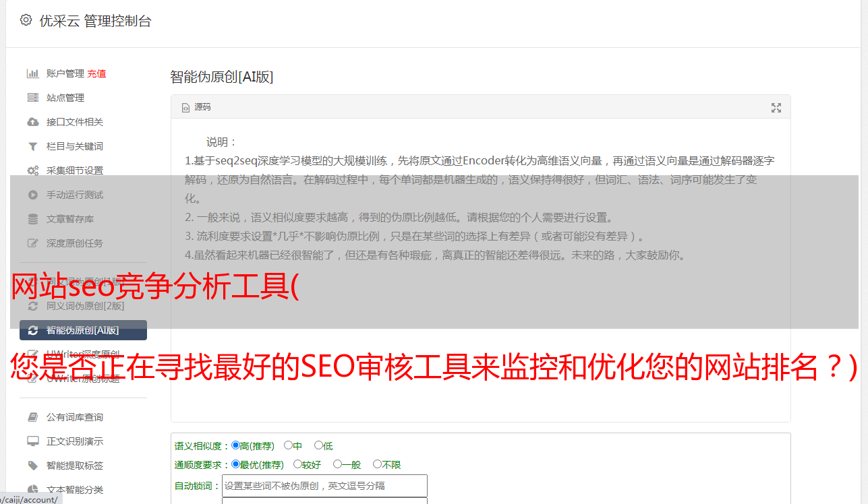The width and height of the screenshot is (868, 504).
Task: Click the red 充值 link
Action: pyautogui.click(x=96, y=73)
